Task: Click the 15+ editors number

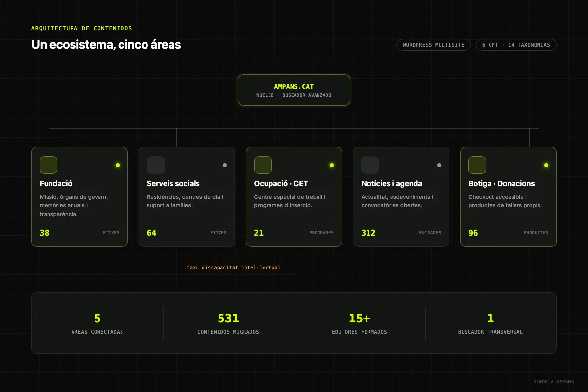Action: 359,318
